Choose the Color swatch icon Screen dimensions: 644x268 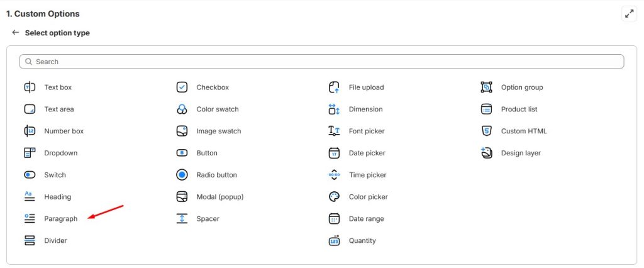coord(182,109)
